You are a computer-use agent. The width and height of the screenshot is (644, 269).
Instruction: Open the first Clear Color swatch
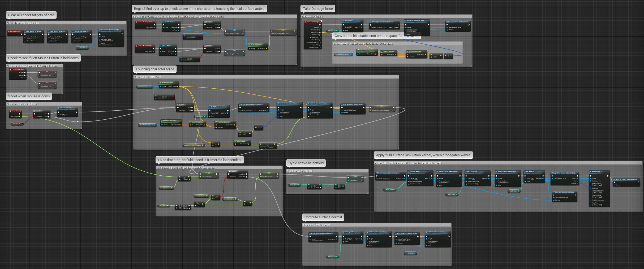tap(34, 41)
